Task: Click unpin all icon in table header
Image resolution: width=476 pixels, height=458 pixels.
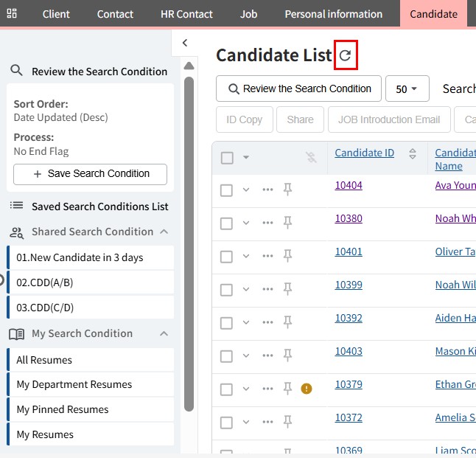Action: pyautogui.click(x=311, y=157)
